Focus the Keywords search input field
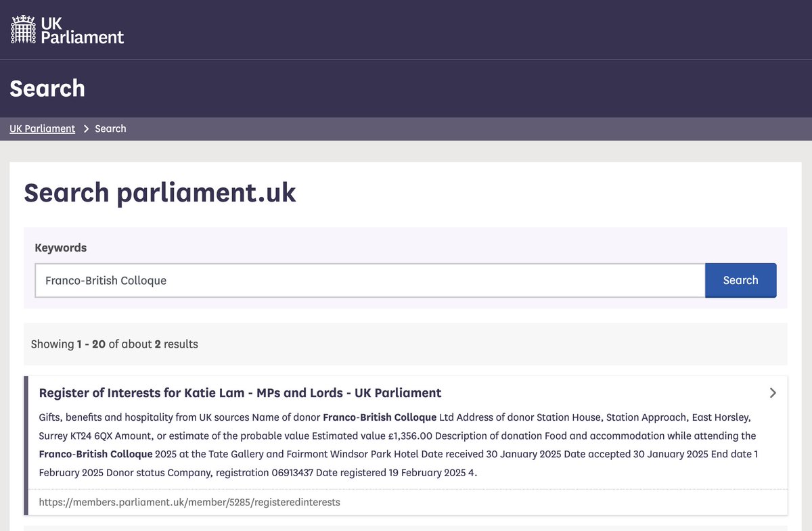Image resolution: width=812 pixels, height=531 pixels. pos(370,280)
